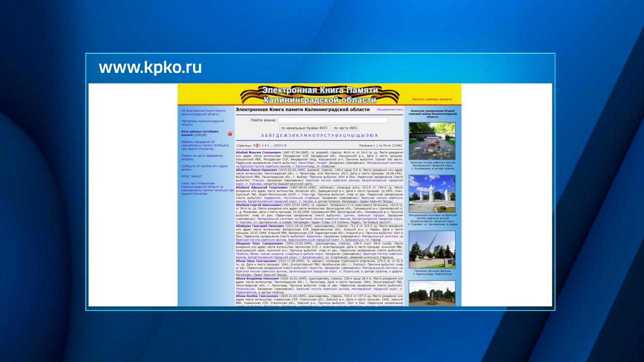Open the Kornevo memorial complex photo thumbnail
644x362 pixels.
432,194
